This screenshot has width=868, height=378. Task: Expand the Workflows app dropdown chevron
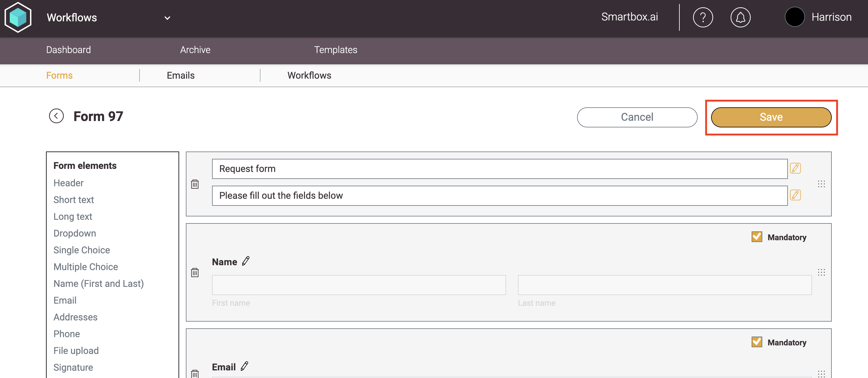click(x=167, y=18)
